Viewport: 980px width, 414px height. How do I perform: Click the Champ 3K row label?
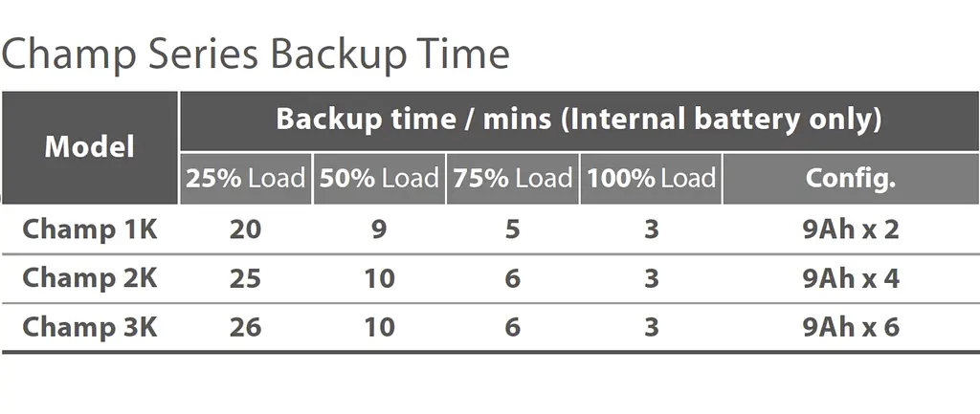tap(89, 327)
